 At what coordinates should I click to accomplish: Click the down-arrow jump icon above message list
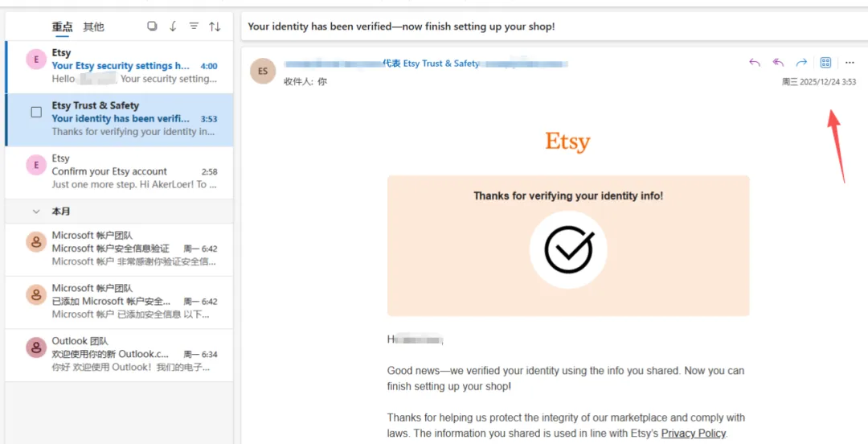(173, 27)
